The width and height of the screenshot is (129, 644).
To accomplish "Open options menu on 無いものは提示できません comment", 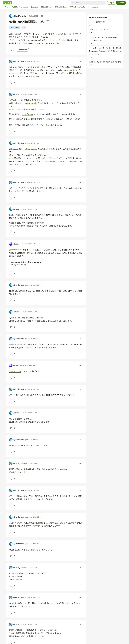I will (x=80, y=413).
